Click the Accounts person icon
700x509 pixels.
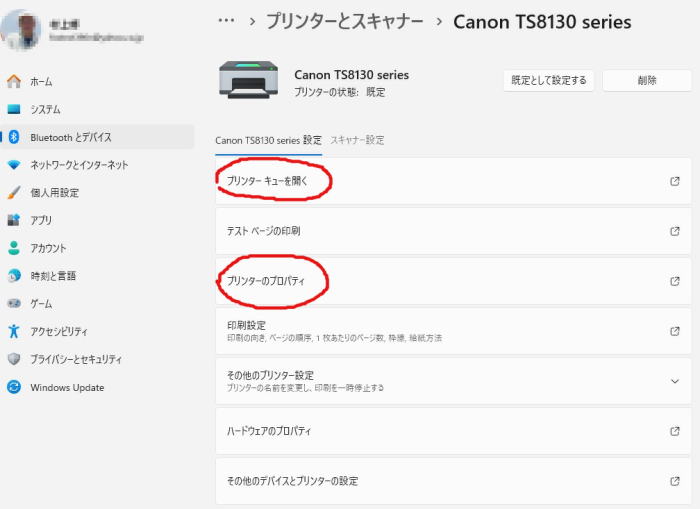pyautogui.click(x=14, y=248)
